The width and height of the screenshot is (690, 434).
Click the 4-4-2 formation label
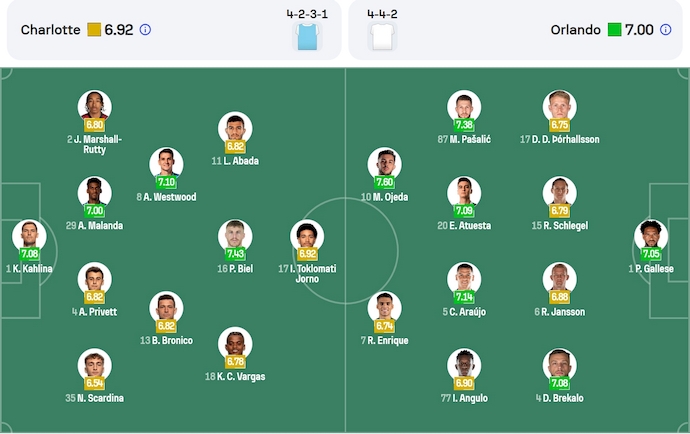[383, 14]
